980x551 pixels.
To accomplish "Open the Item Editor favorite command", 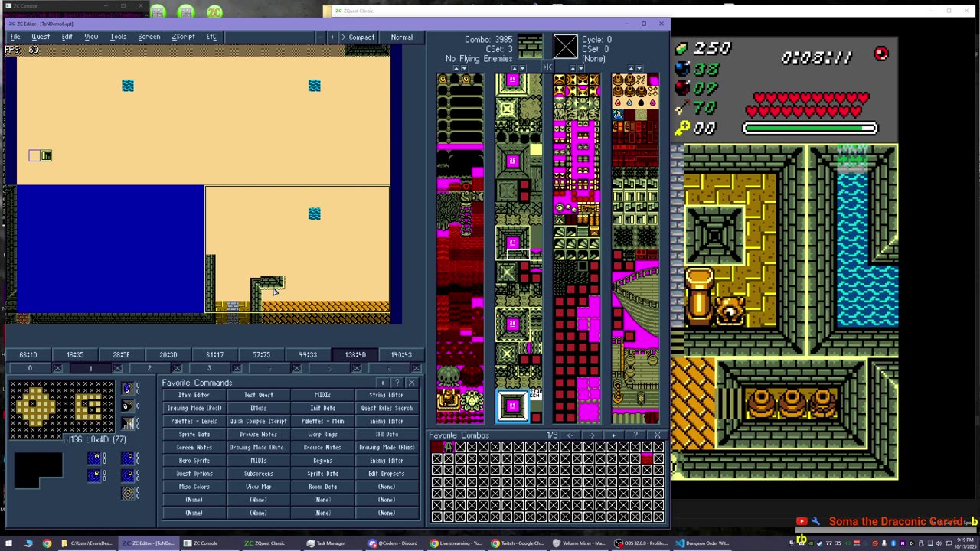I will pyautogui.click(x=194, y=395).
